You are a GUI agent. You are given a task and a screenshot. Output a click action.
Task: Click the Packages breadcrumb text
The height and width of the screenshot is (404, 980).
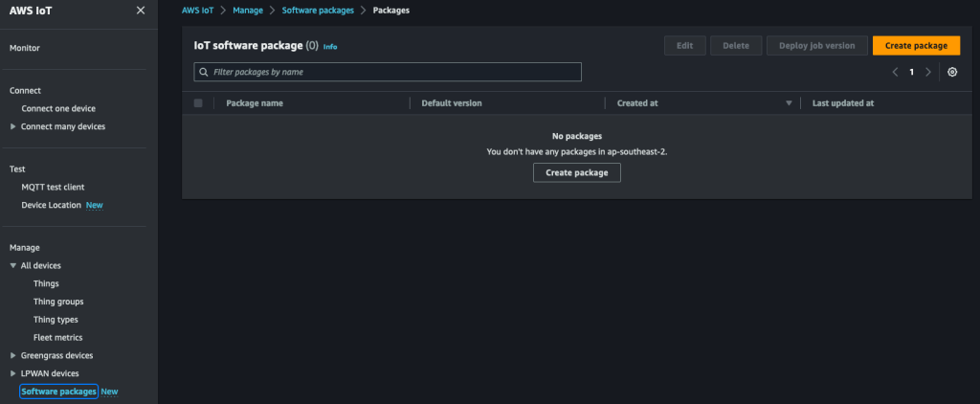[x=391, y=11]
